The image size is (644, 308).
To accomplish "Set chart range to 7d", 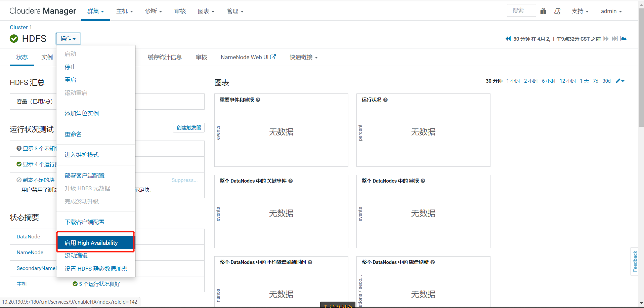I will pos(596,81).
